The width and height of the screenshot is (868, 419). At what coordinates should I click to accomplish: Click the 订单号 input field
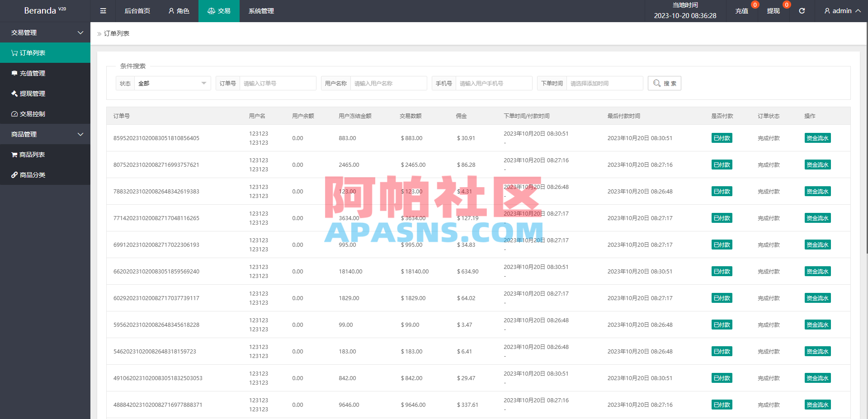click(278, 83)
